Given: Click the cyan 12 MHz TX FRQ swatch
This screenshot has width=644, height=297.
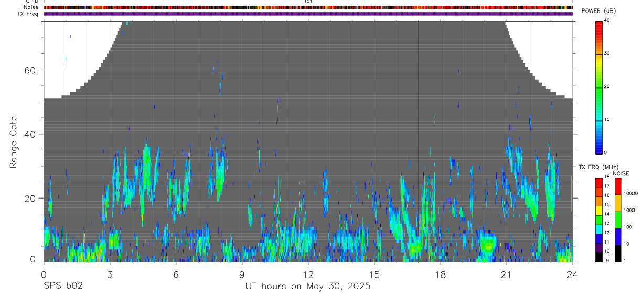Looking at the screenshot, I should 598,229.
